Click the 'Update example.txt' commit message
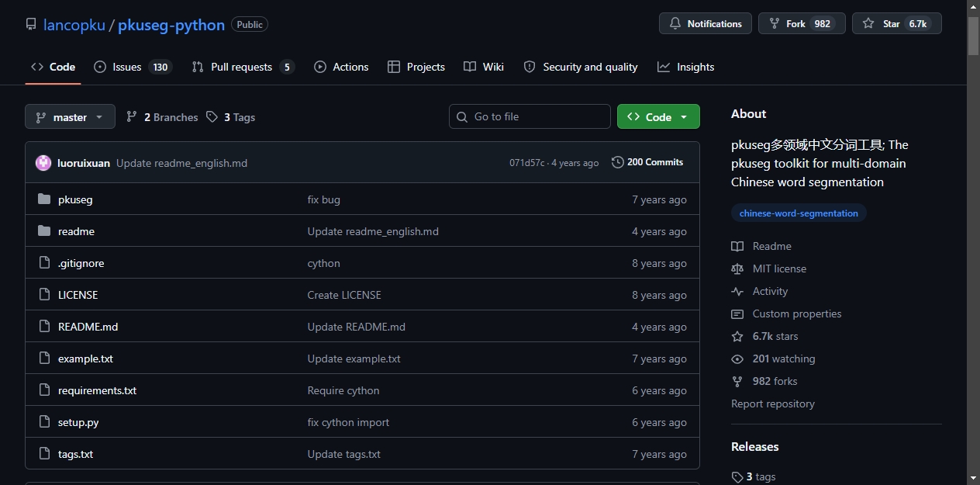The image size is (980, 485). coord(354,359)
